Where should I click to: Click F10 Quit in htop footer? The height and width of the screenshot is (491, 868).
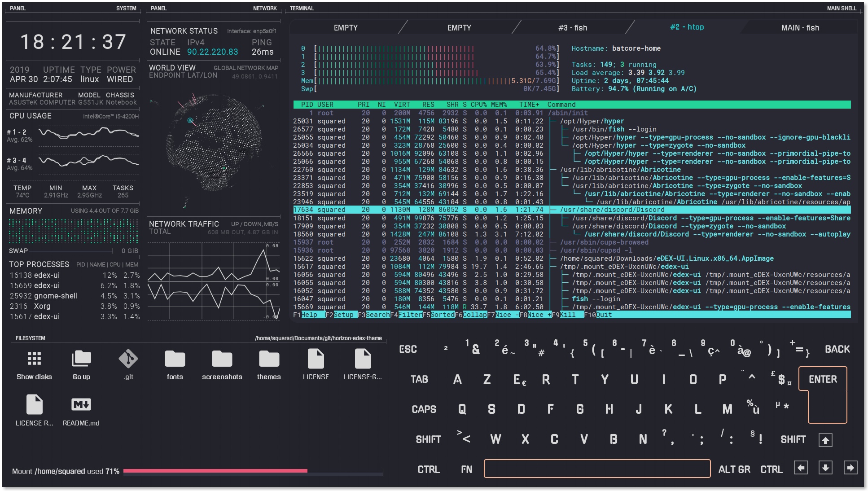(598, 315)
